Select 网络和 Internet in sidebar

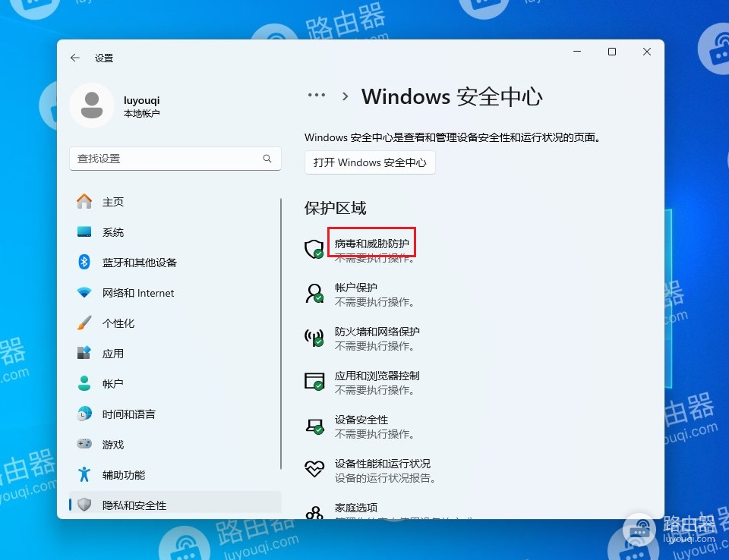(x=175, y=292)
